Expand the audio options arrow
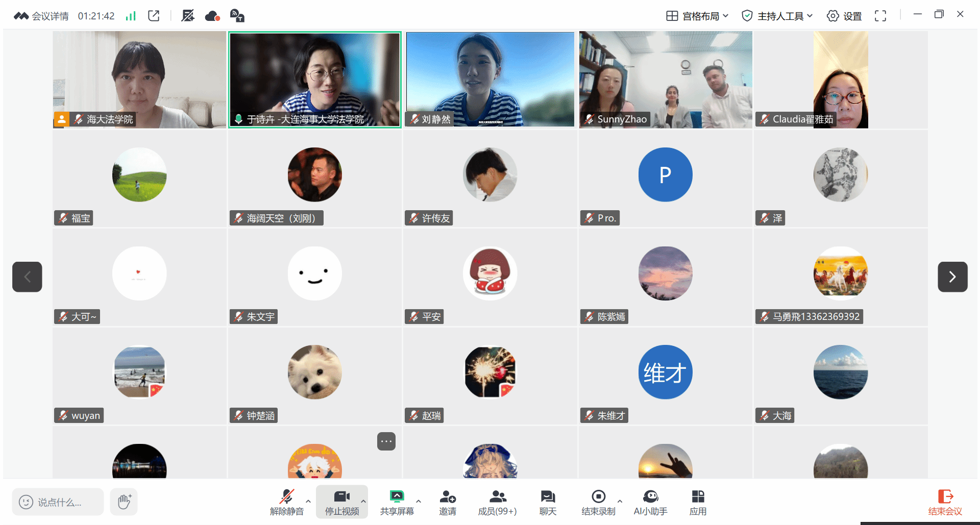The height and width of the screenshot is (525, 980). click(308, 501)
